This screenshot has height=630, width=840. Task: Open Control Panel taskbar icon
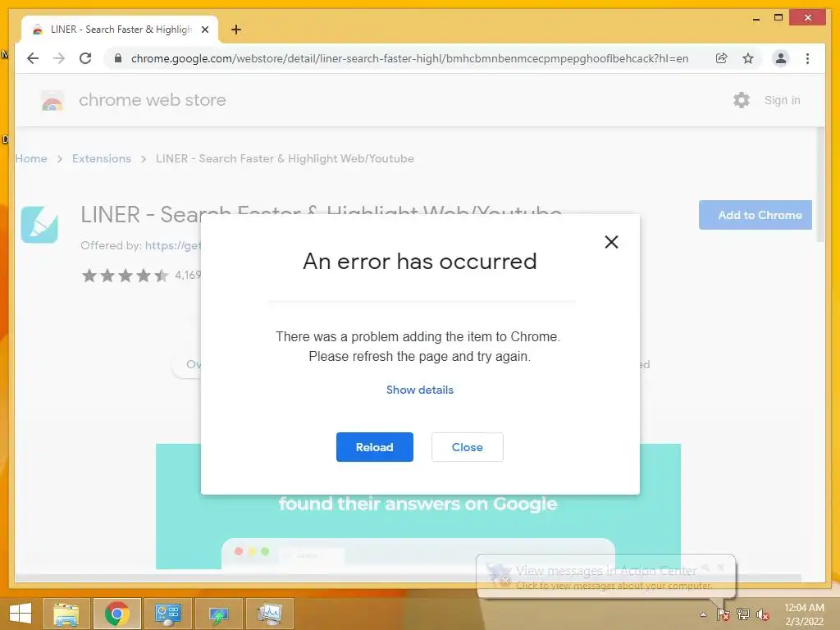(167, 614)
